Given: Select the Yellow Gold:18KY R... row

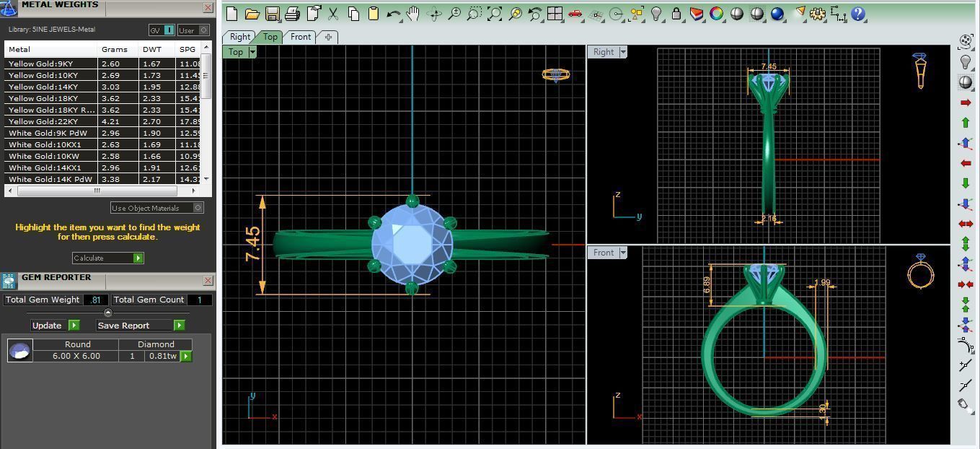Looking at the screenshot, I should (103, 110).
